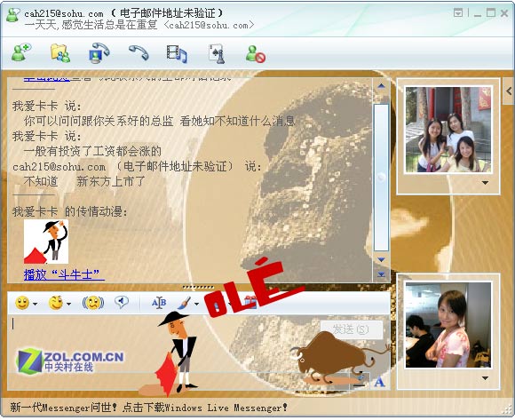Open the winks picker
This screenshot has width=515, height=420.
(x=56, y=303)
